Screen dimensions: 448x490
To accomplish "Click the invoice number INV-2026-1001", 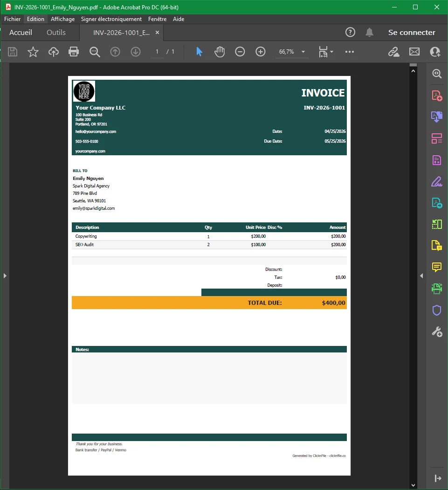I will (324, 108).
